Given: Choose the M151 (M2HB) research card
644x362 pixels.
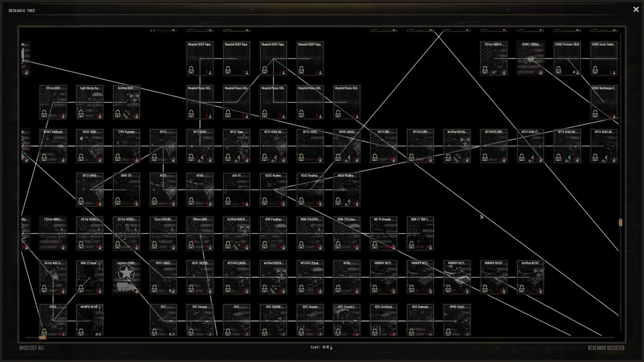Looking at the screenshot, I should coord(200,277).
